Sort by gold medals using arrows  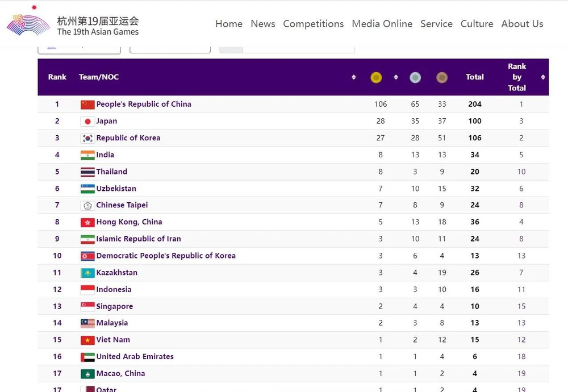point(396,77)
